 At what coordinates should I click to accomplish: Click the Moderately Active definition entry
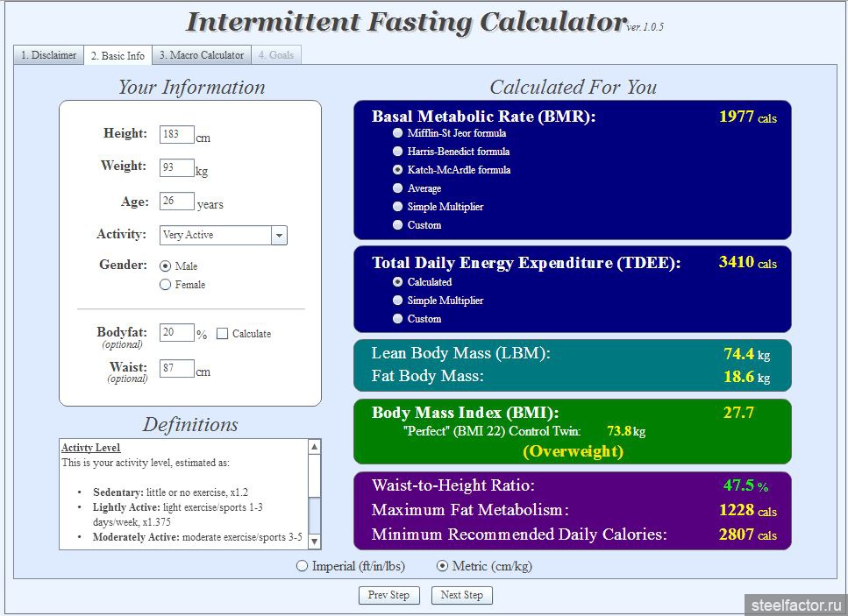coord(197,537)
